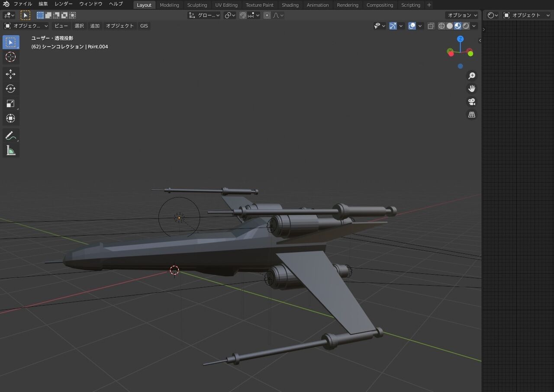Open the 編集 menu
This screenshot has height=392, width=554.
43,4
